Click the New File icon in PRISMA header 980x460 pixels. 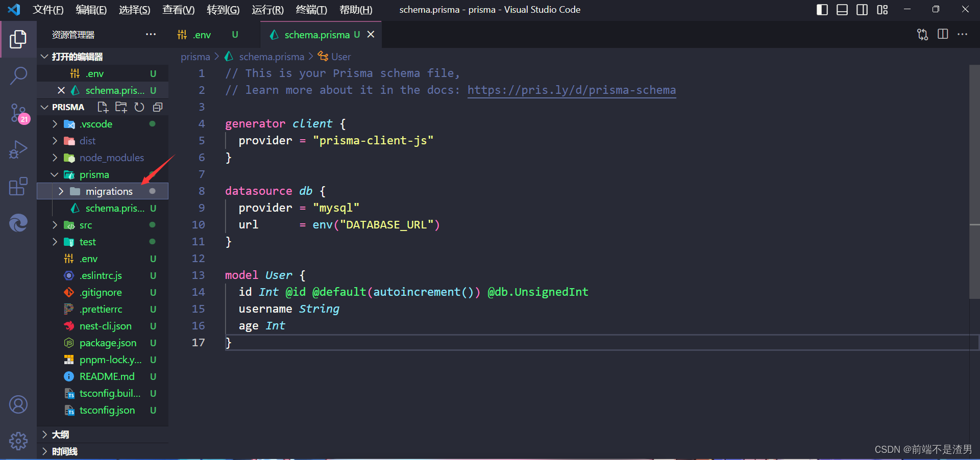tap(103, 107)
